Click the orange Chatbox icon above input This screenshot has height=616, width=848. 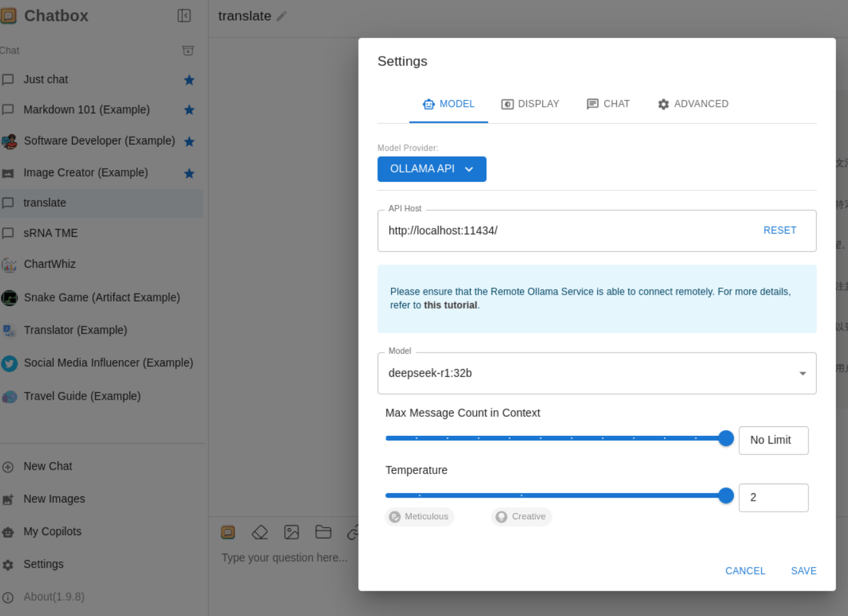228,532
